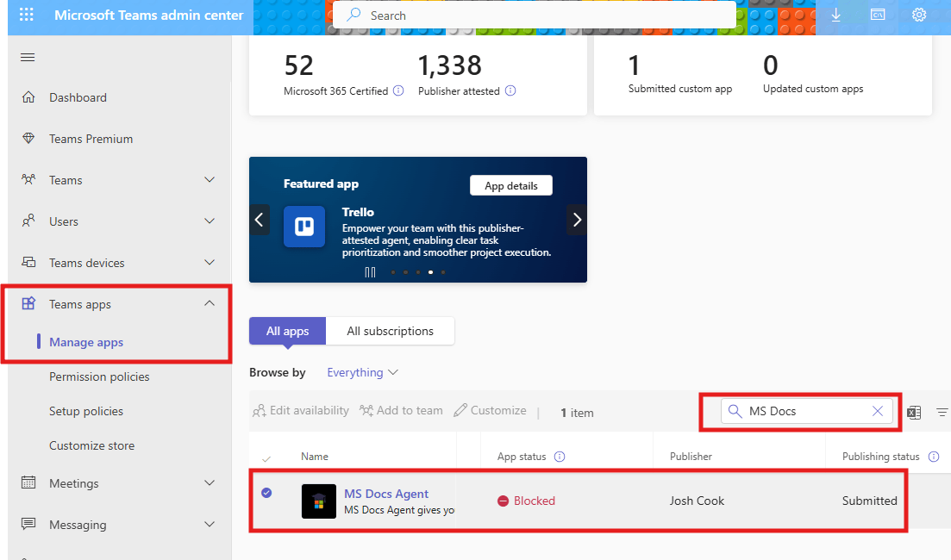Switch to All subscriptions tab
Viewport: 951px width, 560px height.
pos(390,331)
